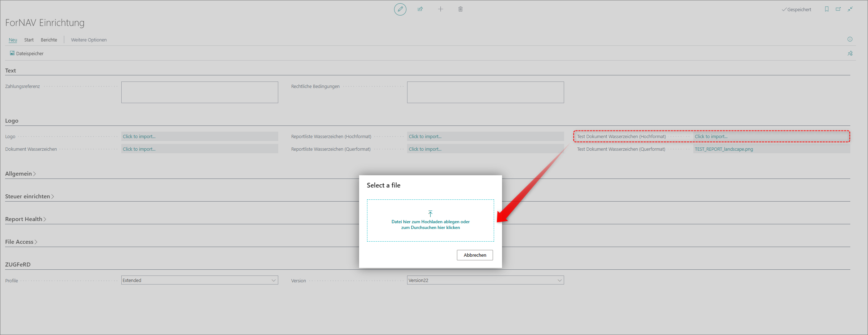Screen dimensions: 868x335
Task: Open Weitere Optionen menu
Action: click(x=89, y=40)
